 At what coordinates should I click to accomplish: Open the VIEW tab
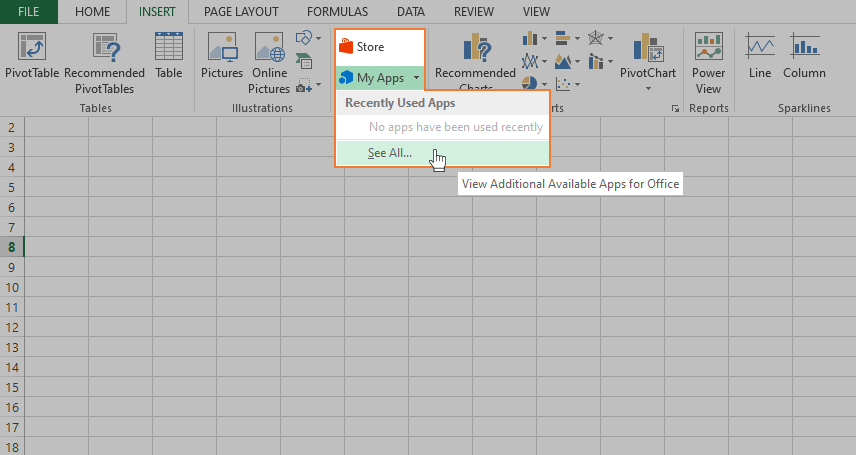[536, 11]
